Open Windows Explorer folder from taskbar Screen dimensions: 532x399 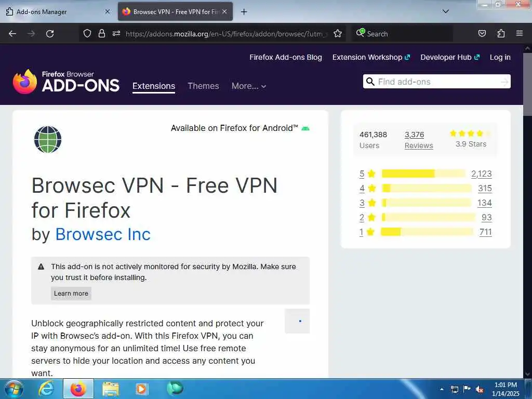(x=111, y=389)
